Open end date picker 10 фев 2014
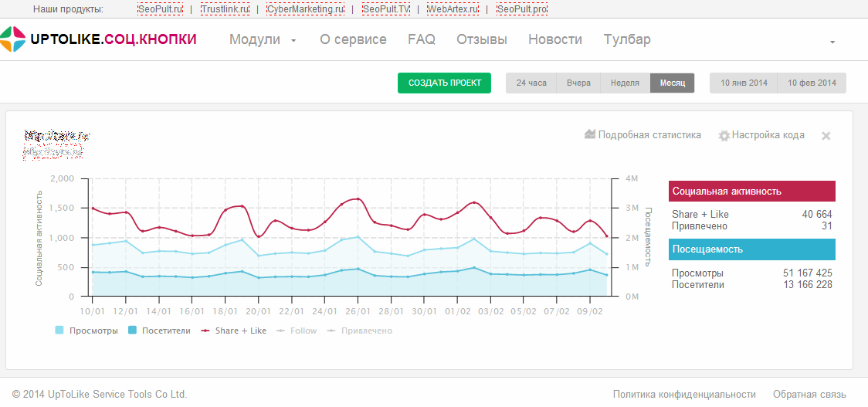 812,83
